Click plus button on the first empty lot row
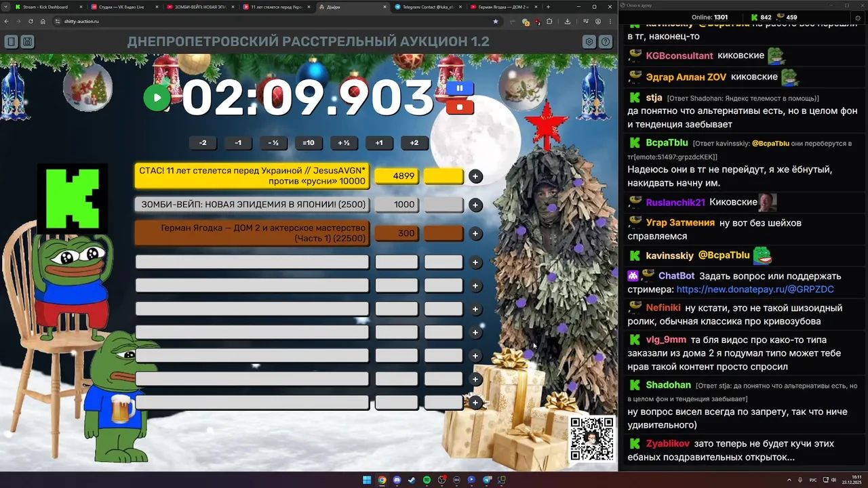 coord(475,262)
